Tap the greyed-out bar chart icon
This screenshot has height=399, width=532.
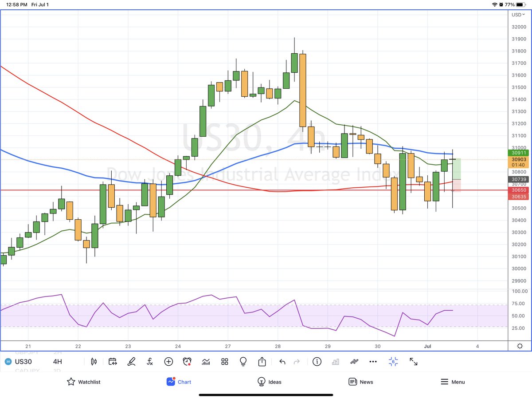336,362
